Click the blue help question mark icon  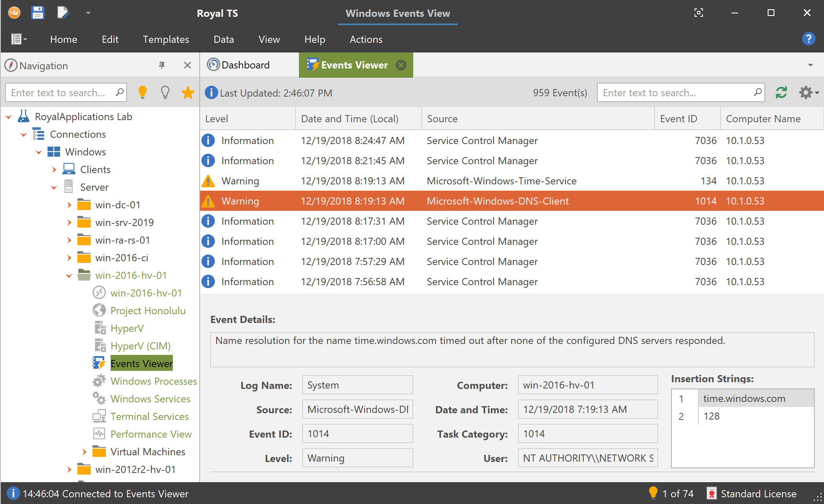(x=808, y=39)
